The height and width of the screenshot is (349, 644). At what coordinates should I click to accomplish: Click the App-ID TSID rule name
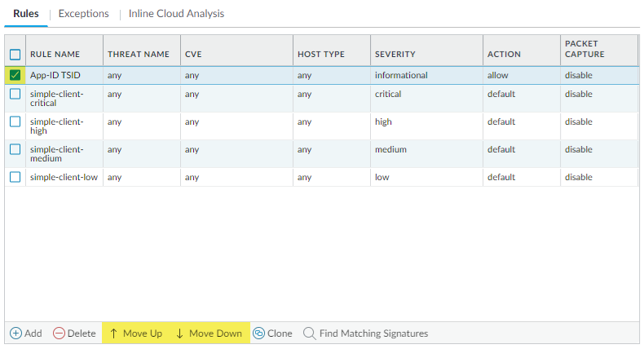click(55, 76)
